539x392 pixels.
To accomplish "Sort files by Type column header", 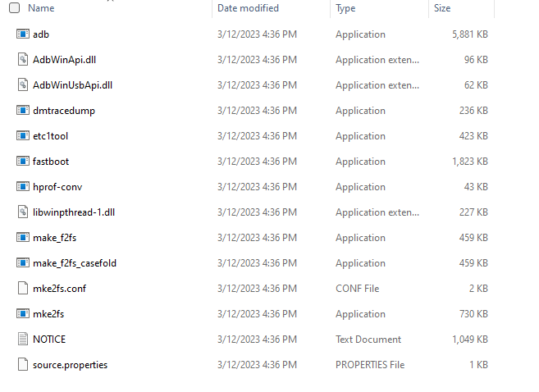I will pyautogui.click(x=345, y=8).
